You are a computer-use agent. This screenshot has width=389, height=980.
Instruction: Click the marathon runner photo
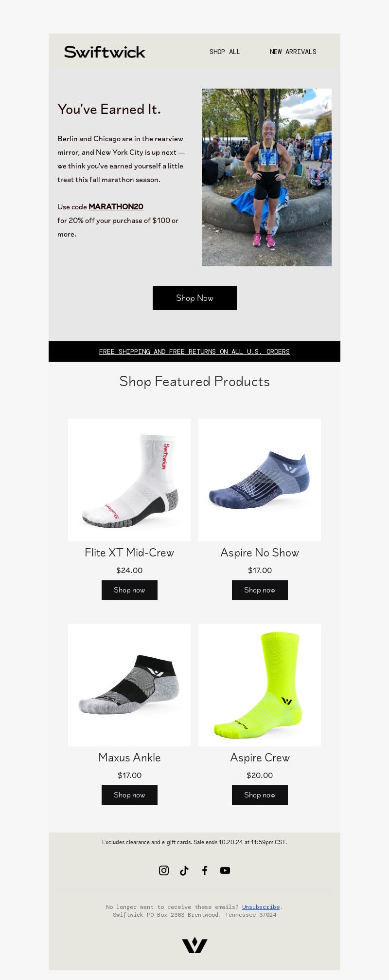(266, 177)
